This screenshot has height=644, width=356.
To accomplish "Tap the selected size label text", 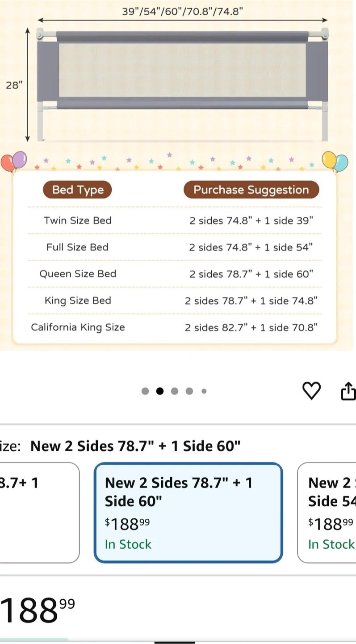I will [135, 446].
